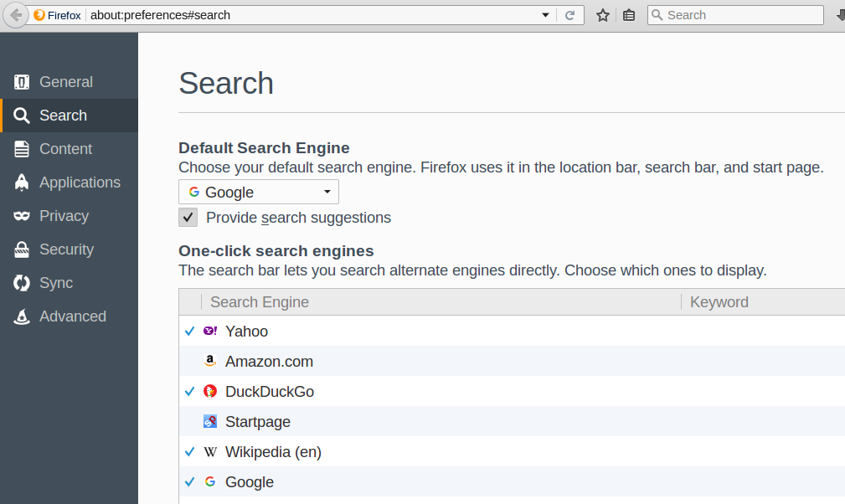Bookmark this page with the star icon

[603, 15]
